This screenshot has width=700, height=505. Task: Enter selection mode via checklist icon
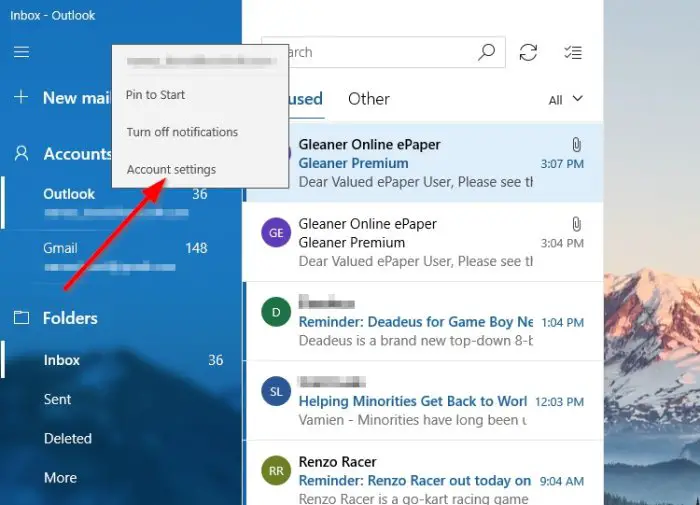click(x=573, y=52)
